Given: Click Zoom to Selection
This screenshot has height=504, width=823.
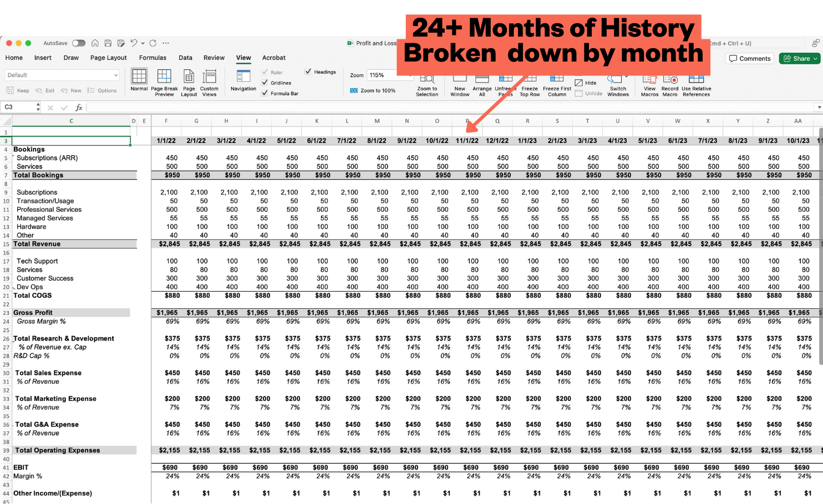Looking at the screenshot, I should pyautogui.click(x=427, y=86).
